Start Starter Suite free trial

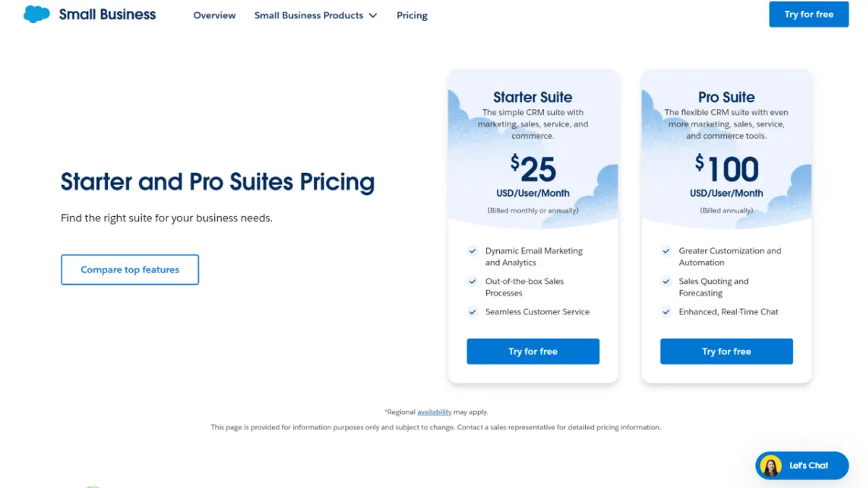(532, 351)
